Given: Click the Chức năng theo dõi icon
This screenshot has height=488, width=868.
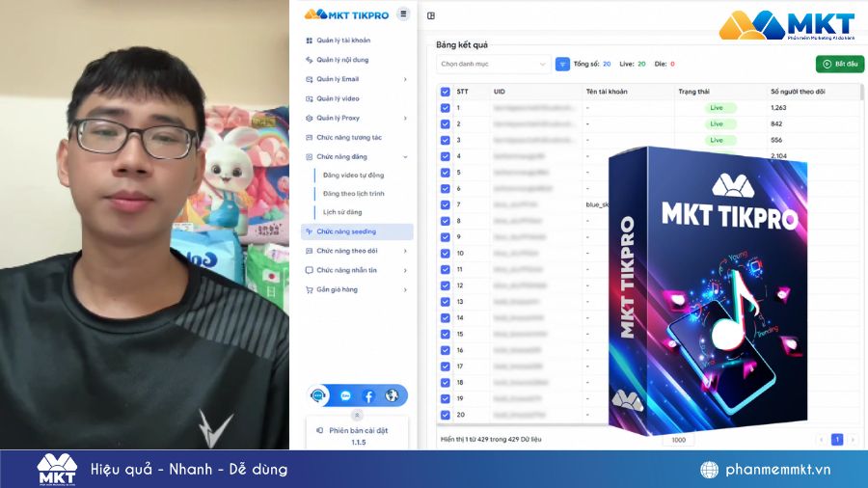Looking at the screenshot, I should (x=309, y=251).
